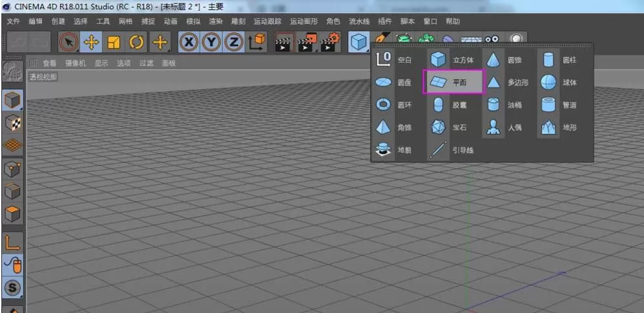Add a 球体 sphere primitive
This screenshot has height=313, width=644.
[x=562, y=82]
